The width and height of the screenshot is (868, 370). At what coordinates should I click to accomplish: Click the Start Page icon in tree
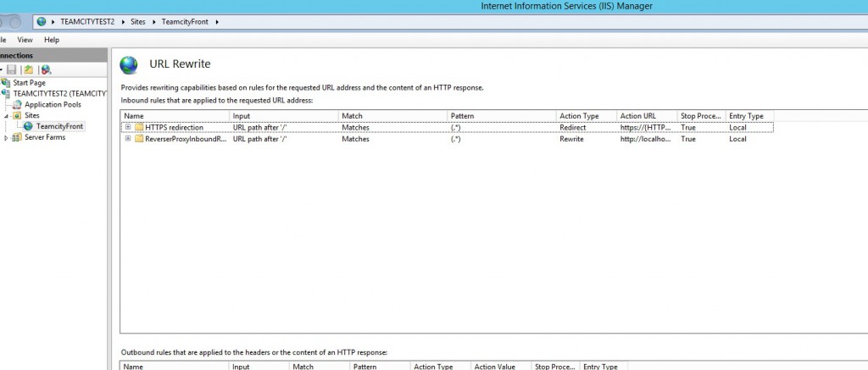[6, 82]
